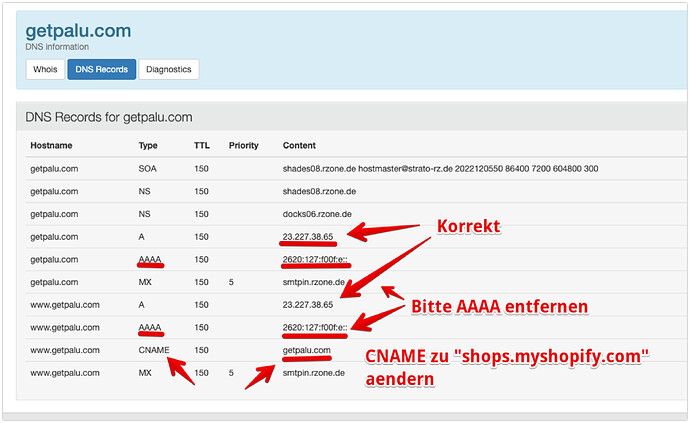690x423 pixels.
Task: Click the Type column header
Action: tap(148, 146)
